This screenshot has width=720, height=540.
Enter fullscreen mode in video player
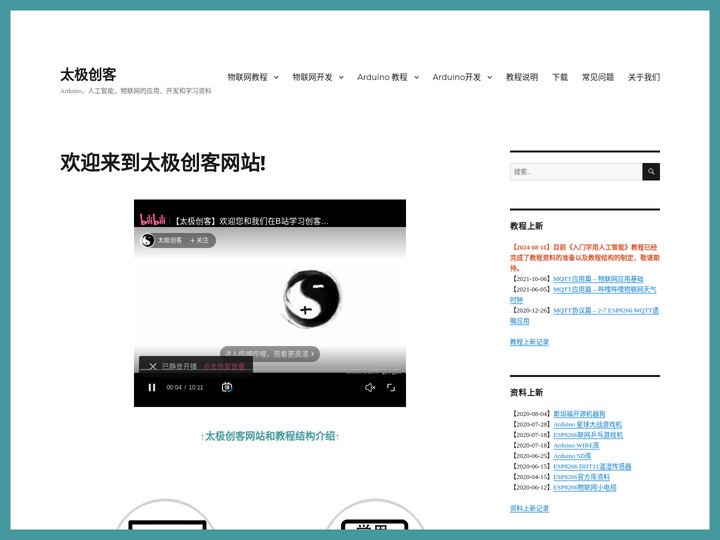[x=391, y=388]
